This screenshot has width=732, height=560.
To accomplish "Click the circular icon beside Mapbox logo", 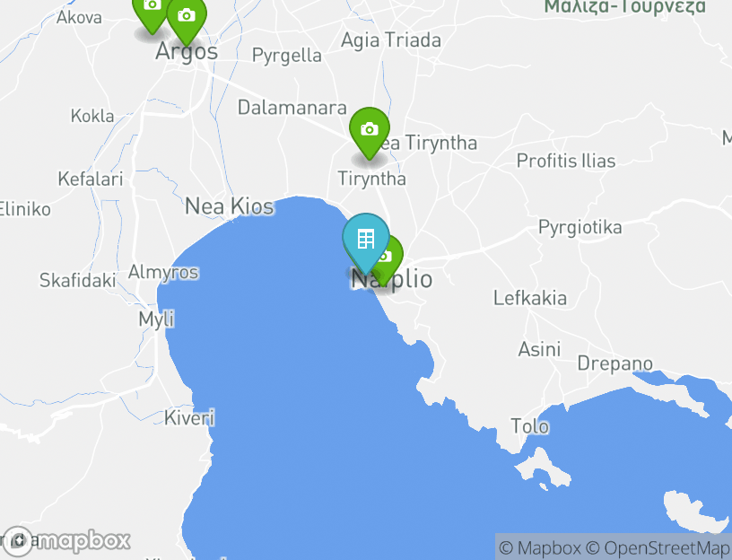I will click(19, 541).
